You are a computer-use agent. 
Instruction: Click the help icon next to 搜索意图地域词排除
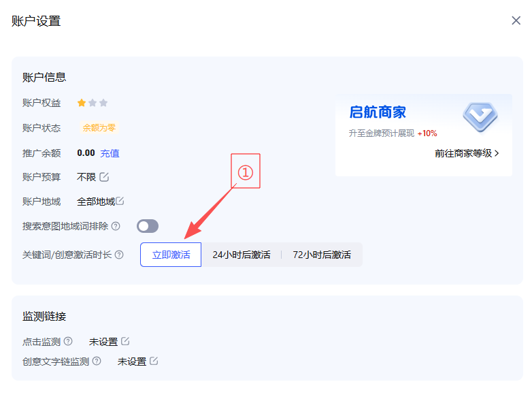(x=116, y=226)
